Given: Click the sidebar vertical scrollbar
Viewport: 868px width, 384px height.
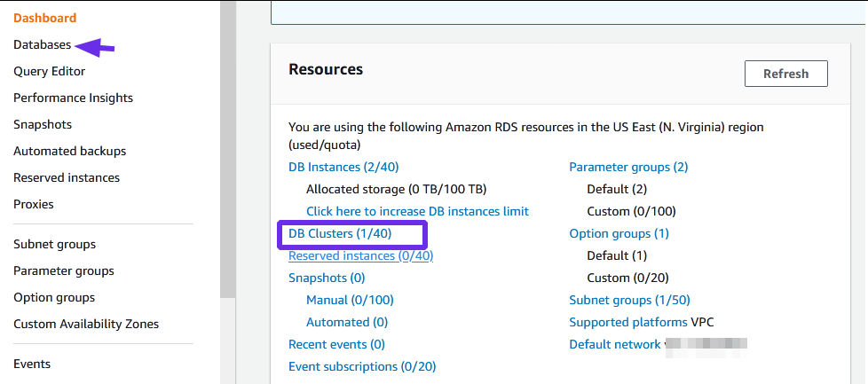Looking at the screenshot, I should pyautogui.click(x=228, y=151).
